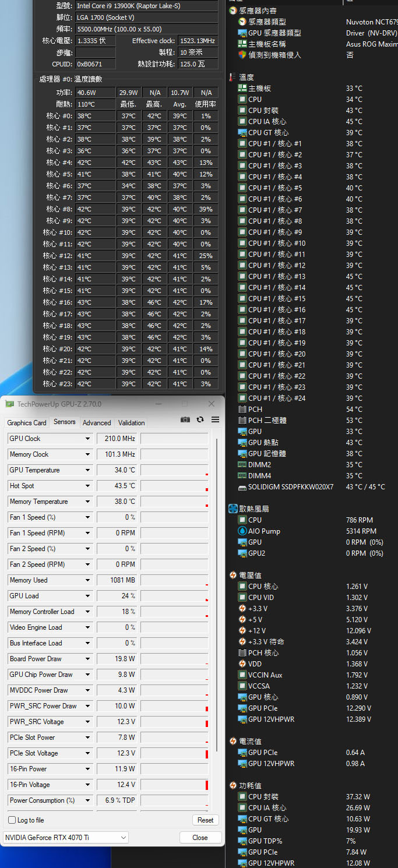This screenshot has width=398, height=868.
Task: Click the SOLIDIGM SSD drive icon
Action: click(x=243, y=486)
